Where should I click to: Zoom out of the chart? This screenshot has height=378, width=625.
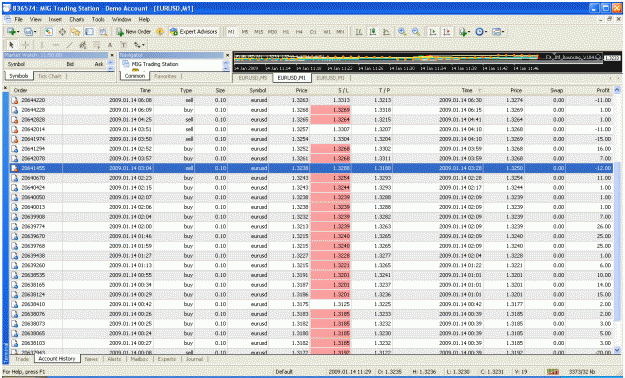(416, 32)
